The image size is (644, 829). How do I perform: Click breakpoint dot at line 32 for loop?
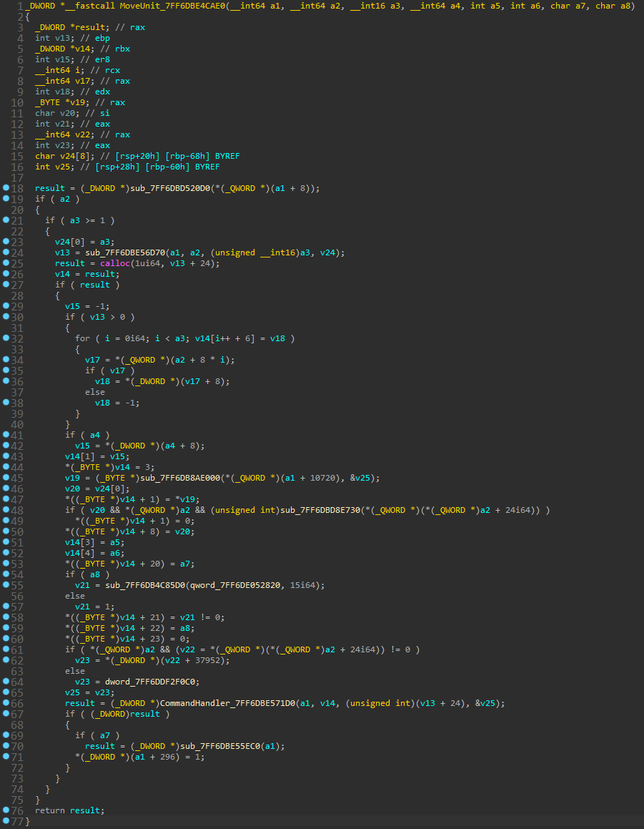pos(5,338)
